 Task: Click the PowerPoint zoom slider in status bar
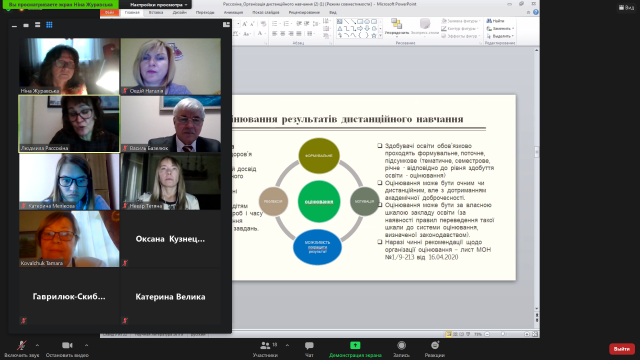pos(506,334)
